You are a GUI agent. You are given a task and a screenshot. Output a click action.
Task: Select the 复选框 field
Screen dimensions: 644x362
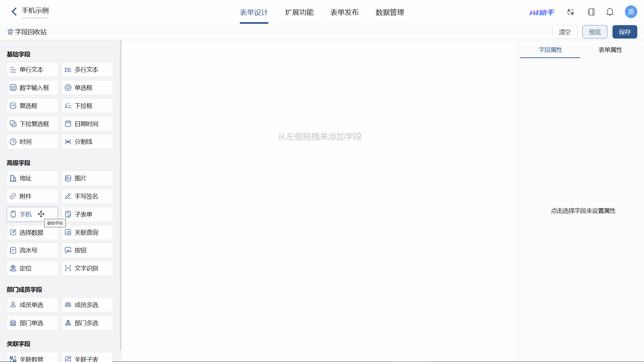point(32,106)
